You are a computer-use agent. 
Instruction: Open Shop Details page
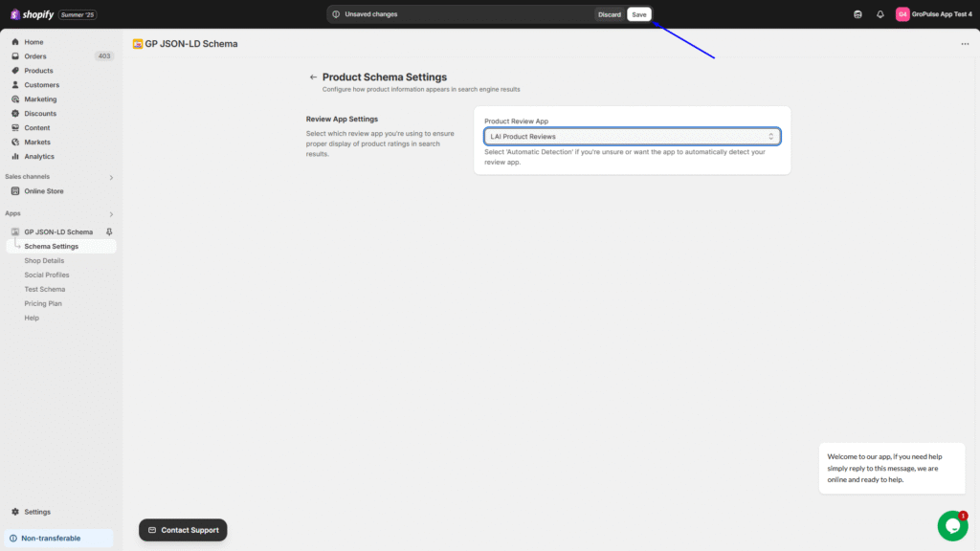tap(44, 260)
